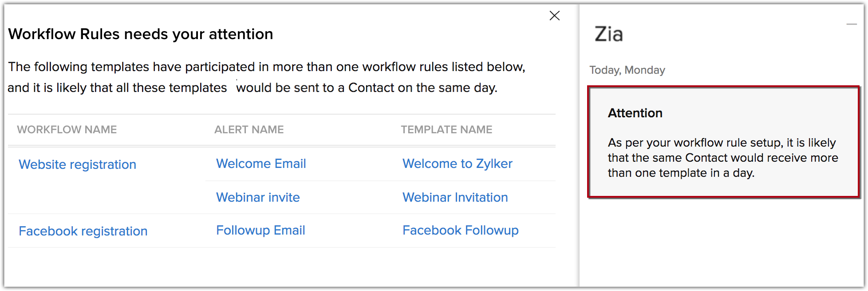Click the Zia panel title
Screen dimensions: 868x291
[608, 34]
